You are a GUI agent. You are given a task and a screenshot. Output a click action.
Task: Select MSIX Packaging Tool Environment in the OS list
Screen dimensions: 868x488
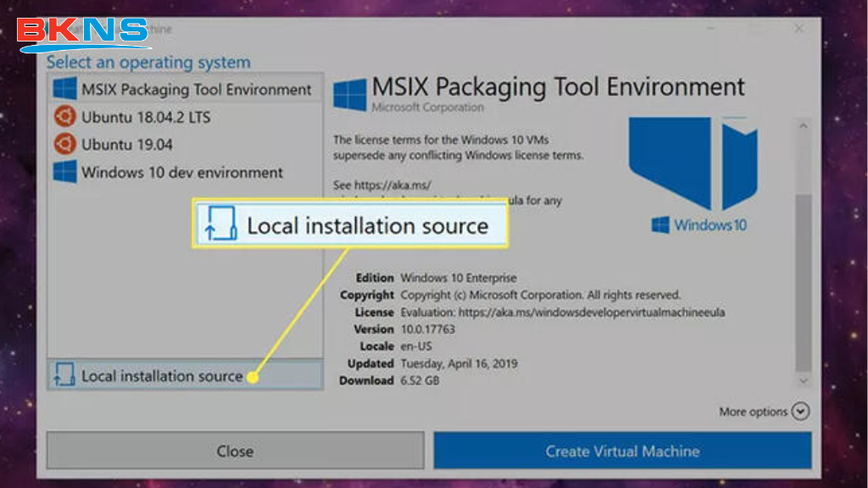pyautogui.click(x=196, y=90)
